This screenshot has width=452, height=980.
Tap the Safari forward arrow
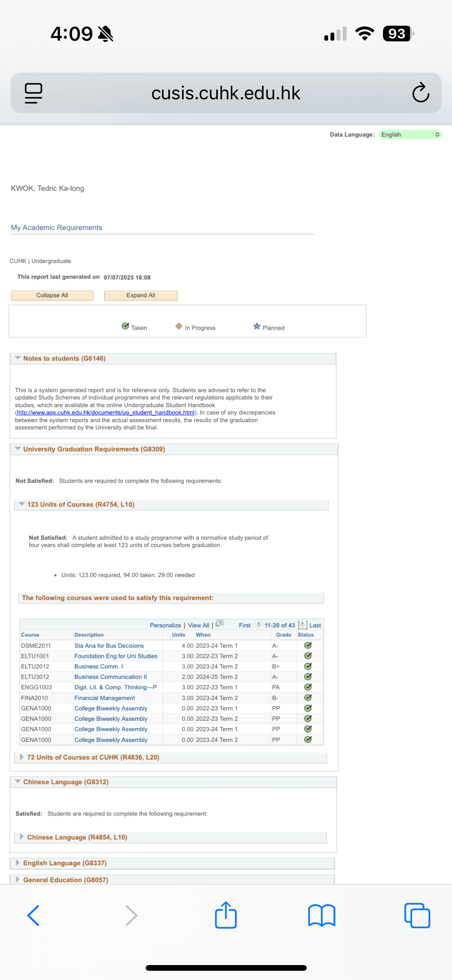[131, 915]
